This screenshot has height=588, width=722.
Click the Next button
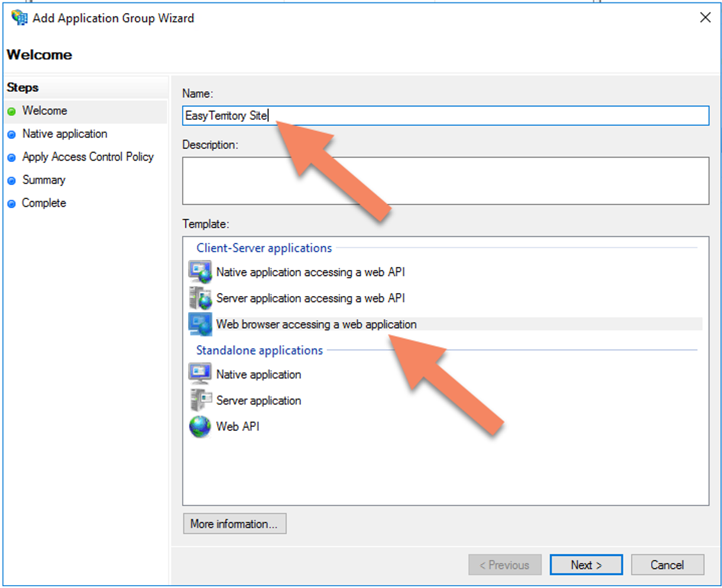pyautogui.click(x=585, y=564)
